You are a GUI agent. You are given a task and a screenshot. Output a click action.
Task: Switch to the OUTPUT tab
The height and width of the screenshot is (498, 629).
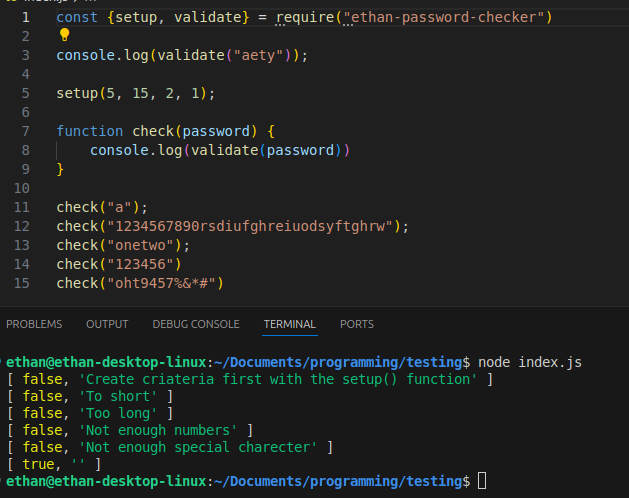point(107,324)
